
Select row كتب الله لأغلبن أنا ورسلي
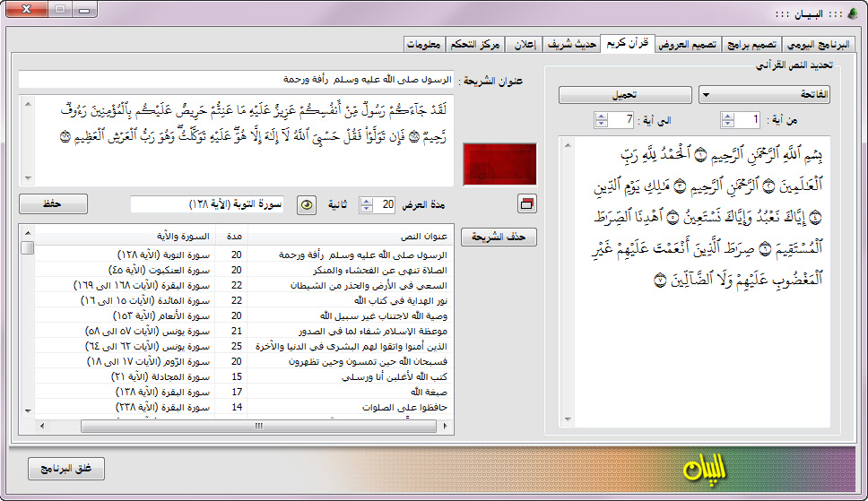point(244,376)
